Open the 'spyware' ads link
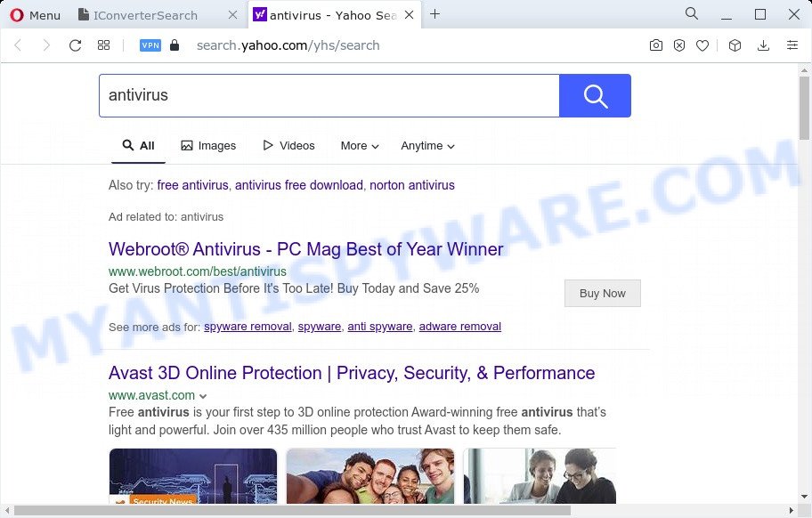Image resolution: width=812 pixels, height=518 pixels. [320, 327]
